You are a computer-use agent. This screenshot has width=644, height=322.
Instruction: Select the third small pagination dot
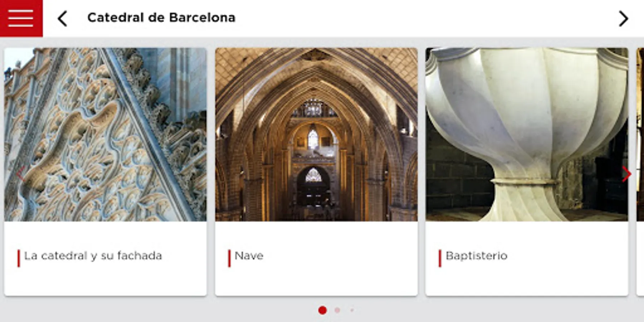click(352, 310)
